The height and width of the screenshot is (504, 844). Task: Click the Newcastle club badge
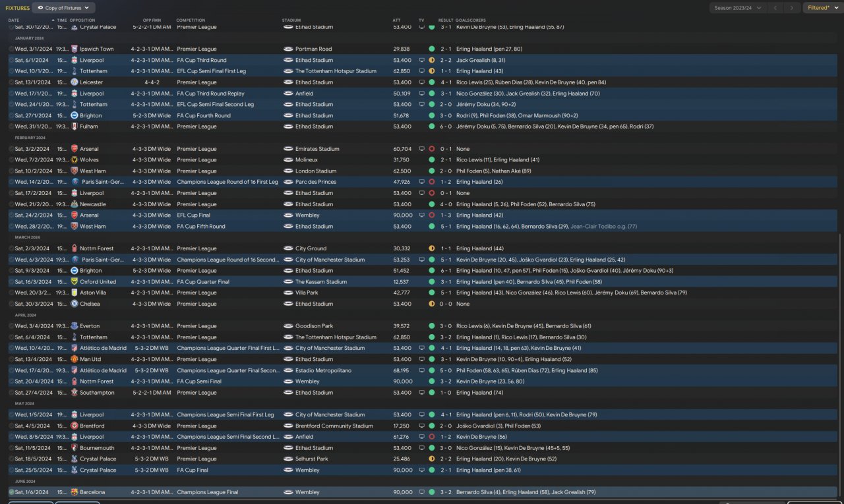tap(75, 204)
